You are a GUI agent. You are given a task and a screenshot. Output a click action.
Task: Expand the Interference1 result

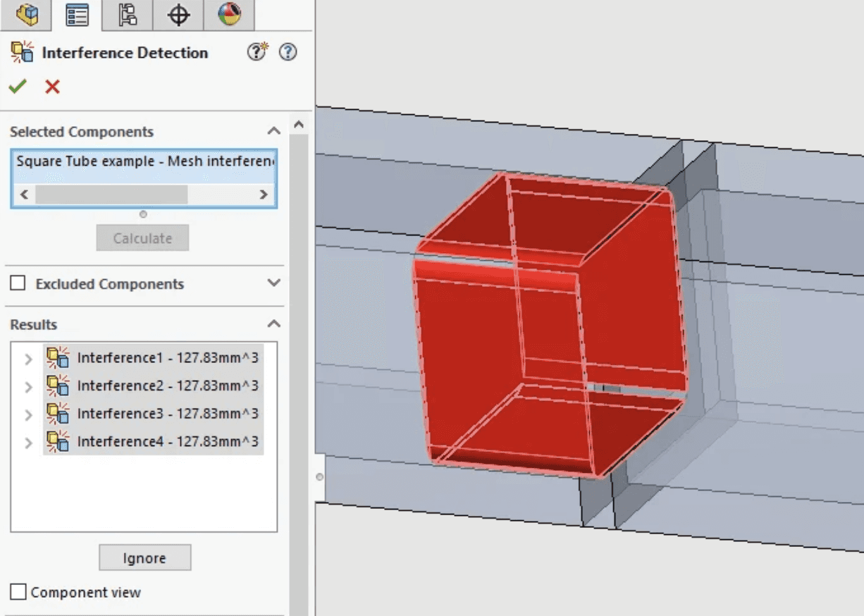pyautogui.click(x=28, y=359)
